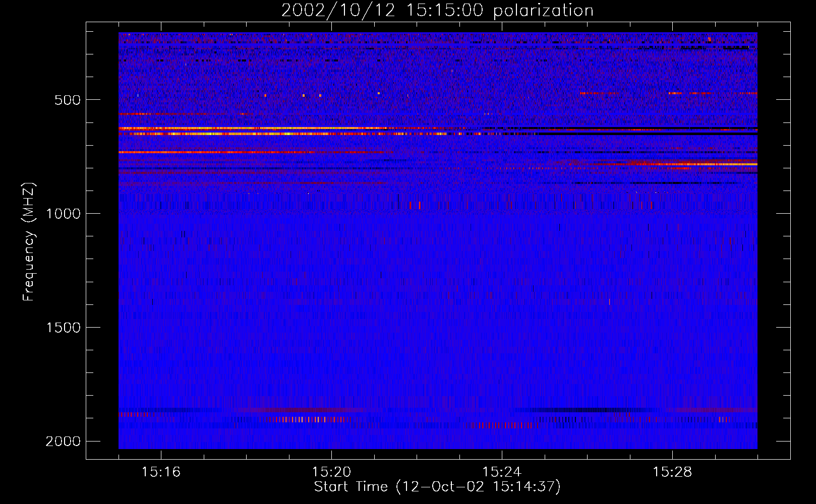Click the 1000 frequency tick label

coord(63,214)
